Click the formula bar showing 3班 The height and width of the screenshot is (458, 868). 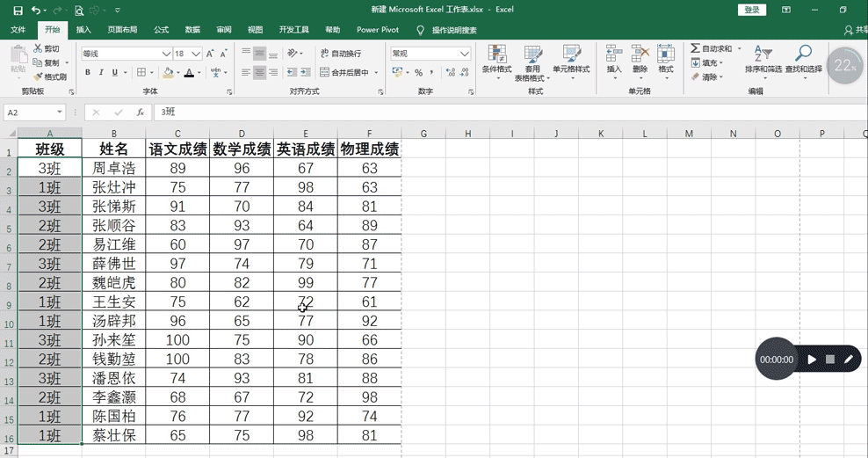click(x=510, y=113)
